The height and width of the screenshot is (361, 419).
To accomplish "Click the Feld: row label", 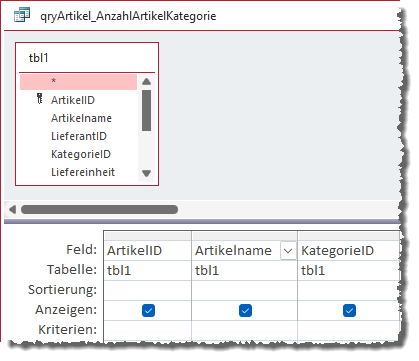I will click(81, 250).
